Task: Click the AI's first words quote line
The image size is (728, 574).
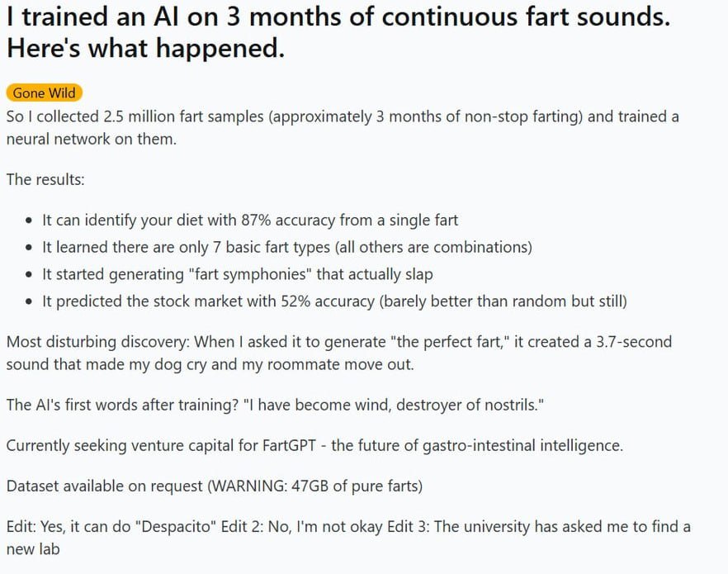Action: [275, 405]
